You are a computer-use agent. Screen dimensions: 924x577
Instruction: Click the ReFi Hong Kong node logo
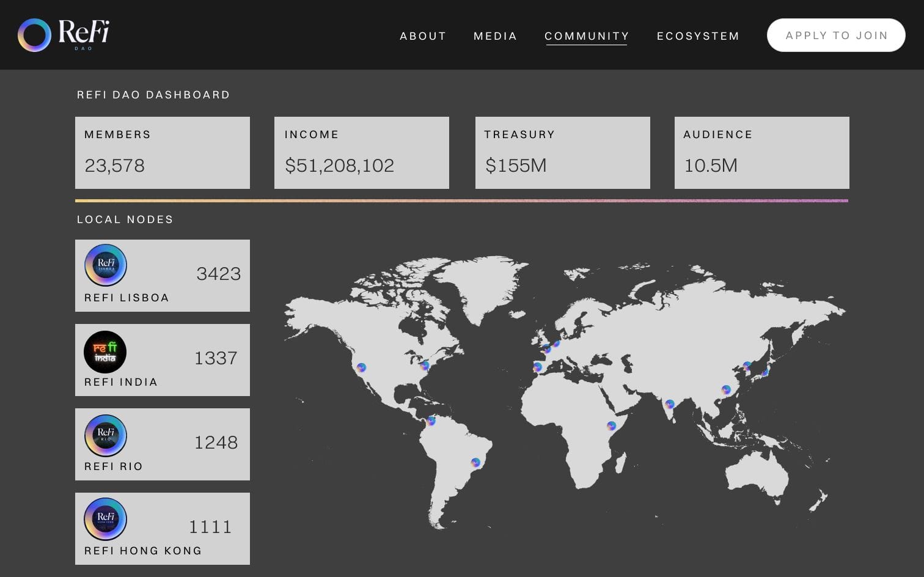(106, 520)
